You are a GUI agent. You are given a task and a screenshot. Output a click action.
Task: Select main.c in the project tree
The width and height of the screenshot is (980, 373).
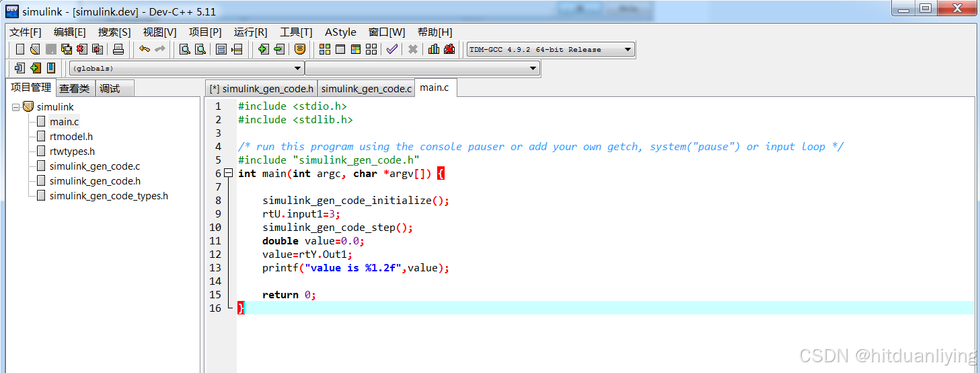click(x=64, y=121)
